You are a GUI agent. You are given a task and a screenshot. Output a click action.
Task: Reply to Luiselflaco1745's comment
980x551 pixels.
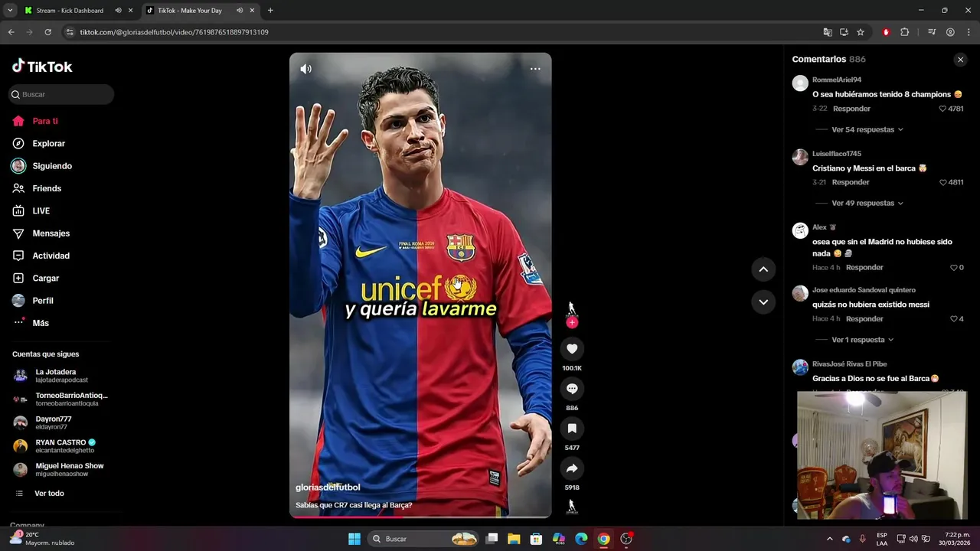click(851, 182)
